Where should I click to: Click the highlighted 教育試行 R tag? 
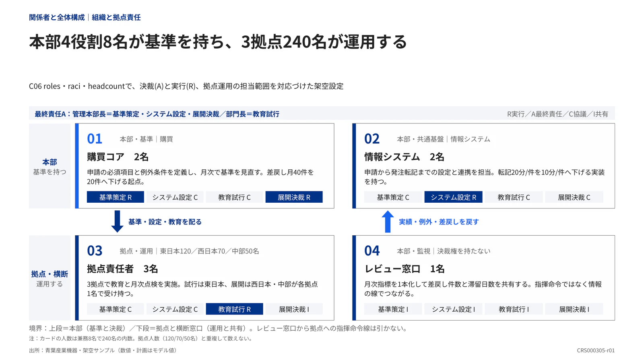[x=235, y=309]
